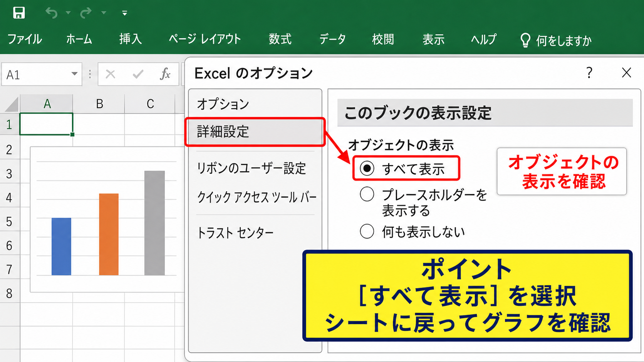Screen dimensions: 644x362
Task: Select the 何も表示しない radio button
Action: [367, 231]
